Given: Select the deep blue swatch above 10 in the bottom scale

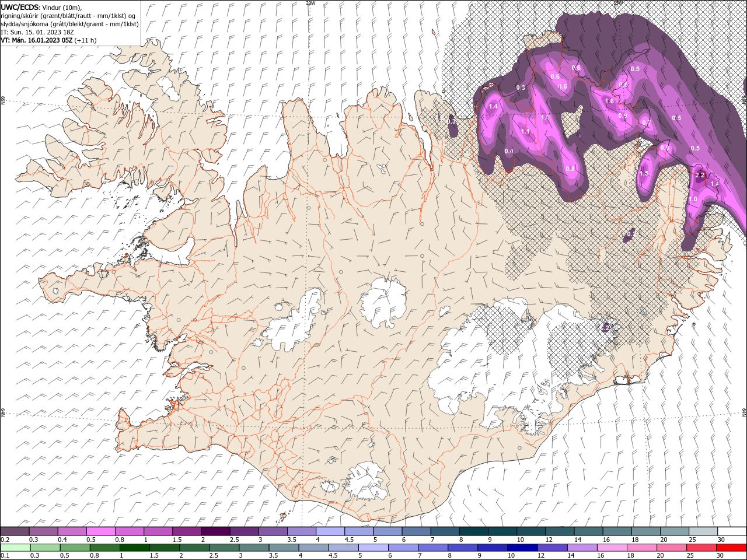Looking at the screenshot, I should pyautogui.click(x=522, y=548).
